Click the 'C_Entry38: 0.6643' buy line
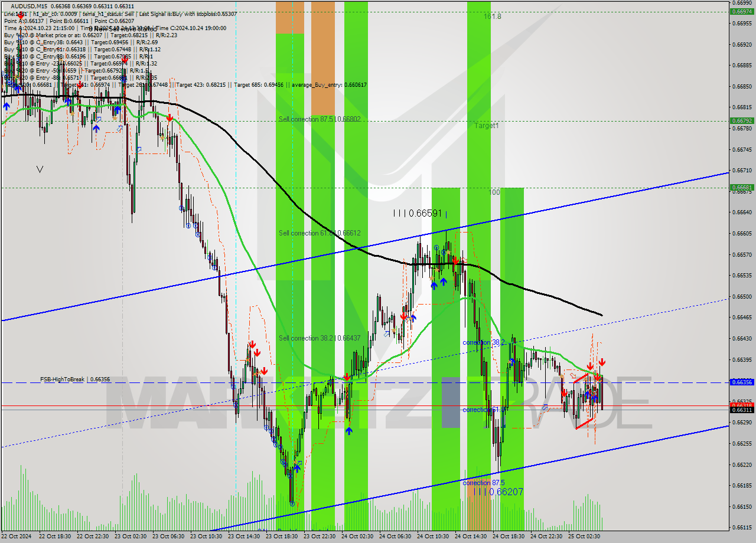Image resolution: width=756 pixels, height=543 pixels. click(80, 42)
